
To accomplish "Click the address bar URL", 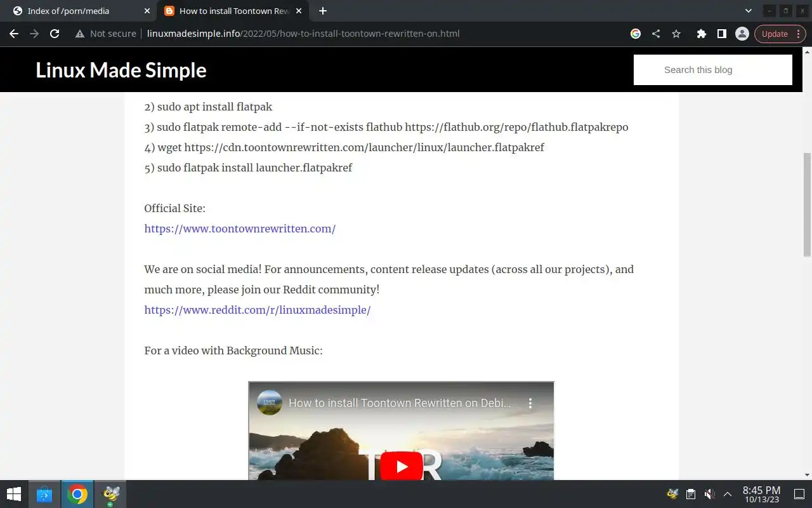I will pos(303,34).
